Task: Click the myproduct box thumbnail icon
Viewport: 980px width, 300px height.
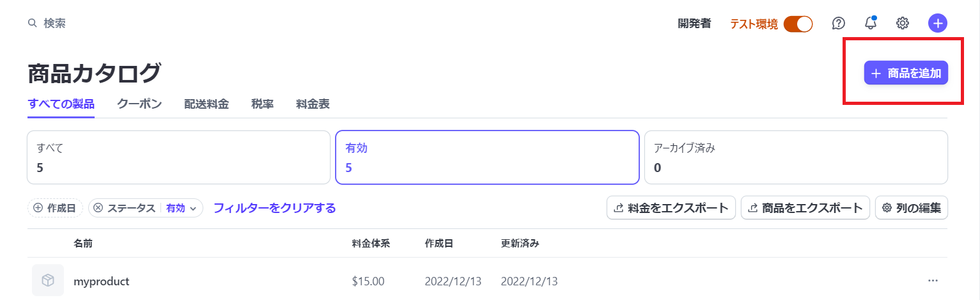Action: [47, 281]
